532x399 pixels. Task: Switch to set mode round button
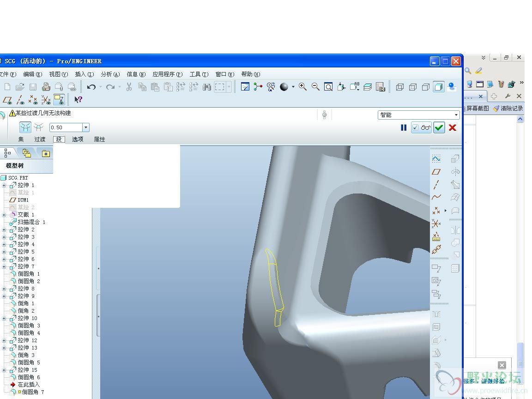[25, 127]
